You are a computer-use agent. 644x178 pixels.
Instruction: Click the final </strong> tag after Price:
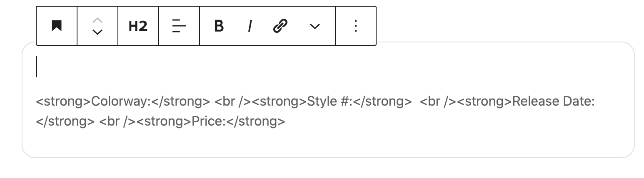(256, 121)
